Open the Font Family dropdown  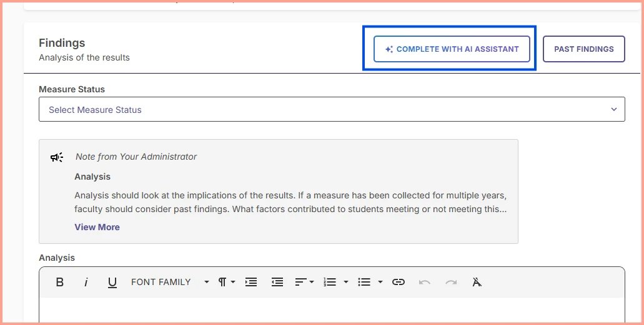[x=170, y=282]
